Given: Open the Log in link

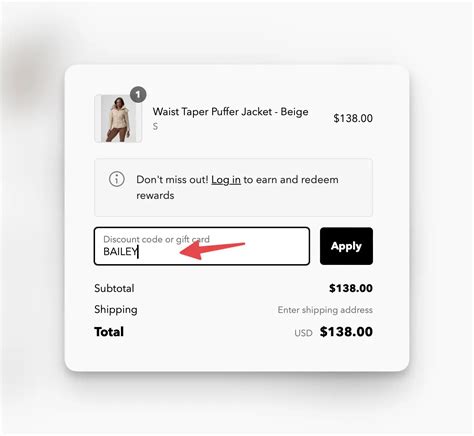Looking at the screenshot, I should 226,180.
